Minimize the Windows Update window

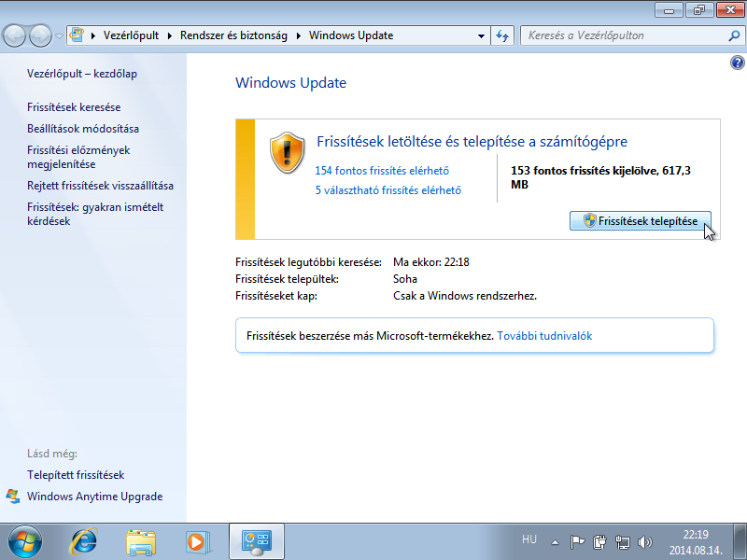[x=669, y=10]
